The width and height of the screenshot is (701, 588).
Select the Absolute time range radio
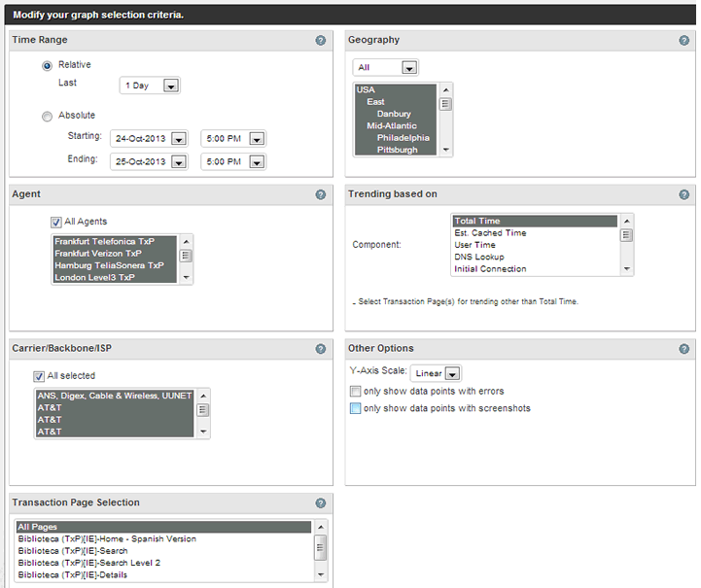click(47, 117)
